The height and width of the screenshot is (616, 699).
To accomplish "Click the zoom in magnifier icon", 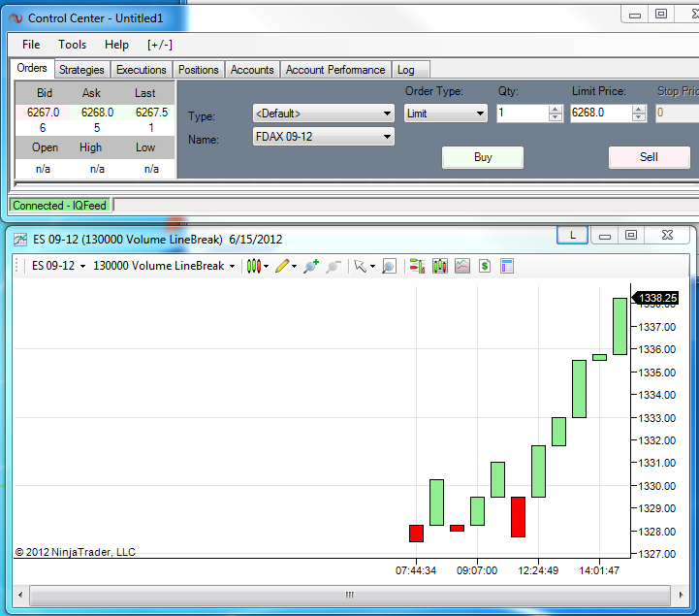I will pyautogui.click(x=310, y=267).
